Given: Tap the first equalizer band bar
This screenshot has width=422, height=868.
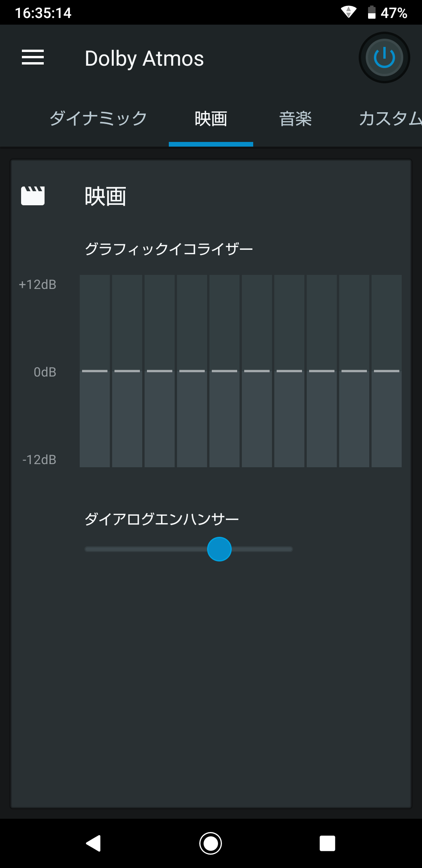Looking at the screenshot, I should [x=95, y=371].
